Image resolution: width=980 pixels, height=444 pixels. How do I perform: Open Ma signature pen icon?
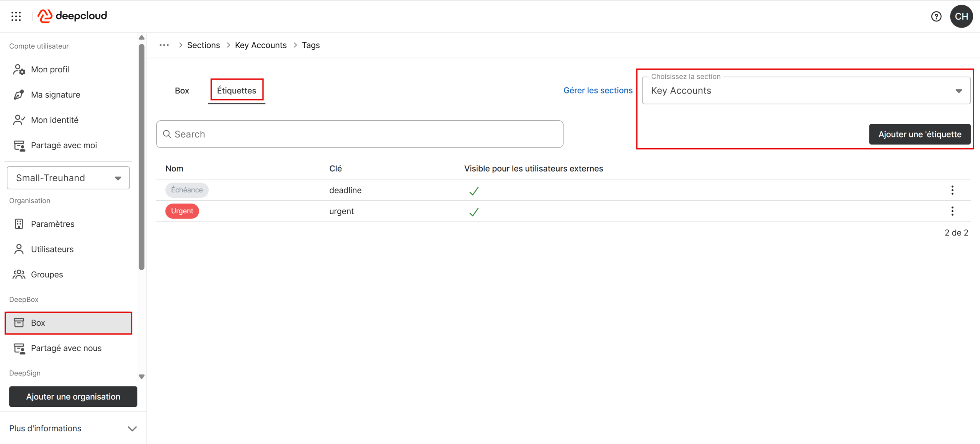click(x=19, y=95)
